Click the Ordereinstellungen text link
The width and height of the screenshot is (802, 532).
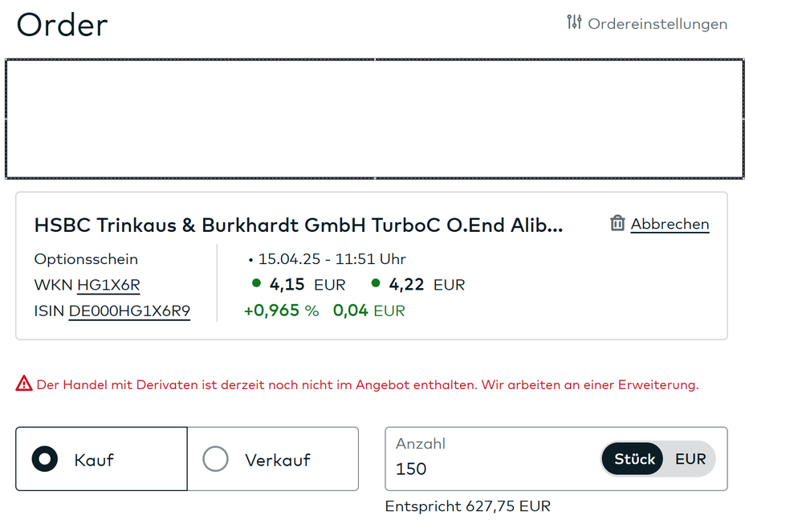[x=657, y=24]
